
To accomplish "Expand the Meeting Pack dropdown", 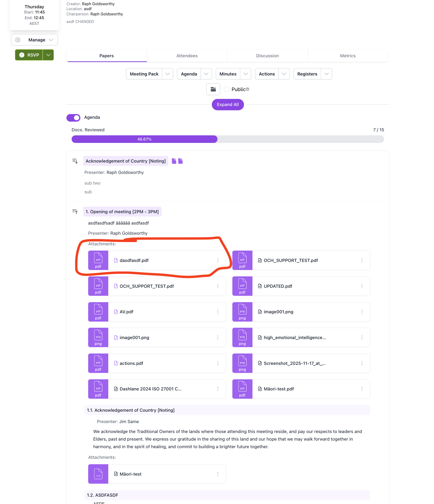I will (168, 74).
